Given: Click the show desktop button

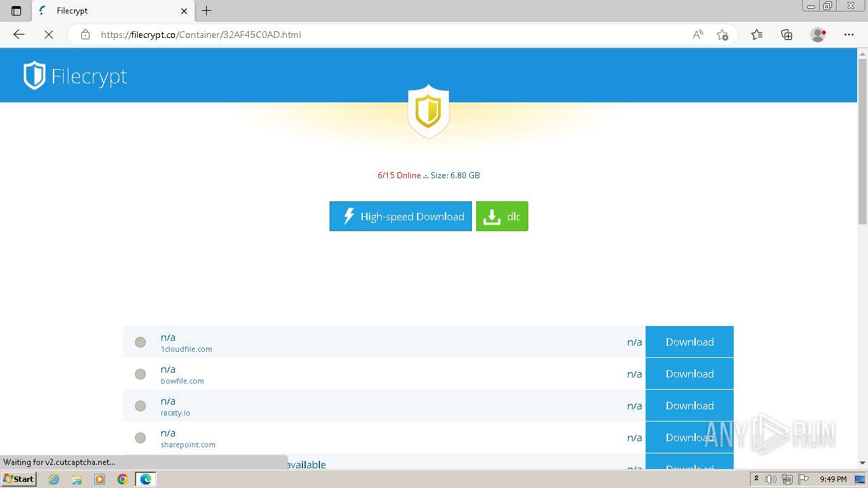Looking at the screenshot, I should coord(860,479).
